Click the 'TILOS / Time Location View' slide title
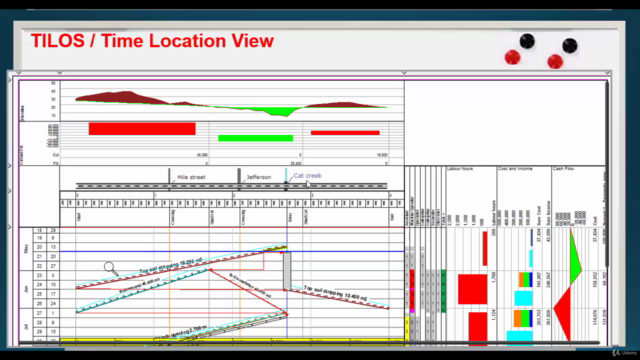 (x=152, y=41)
